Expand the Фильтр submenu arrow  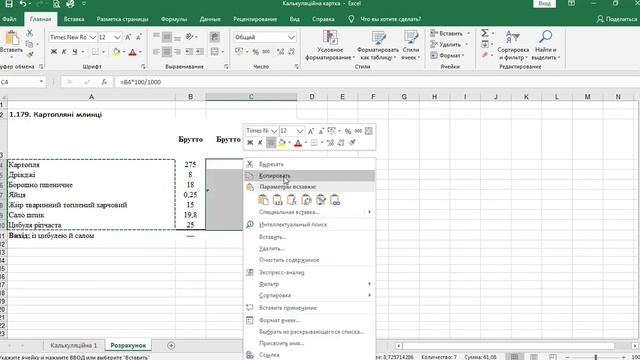tap(369, 284)
